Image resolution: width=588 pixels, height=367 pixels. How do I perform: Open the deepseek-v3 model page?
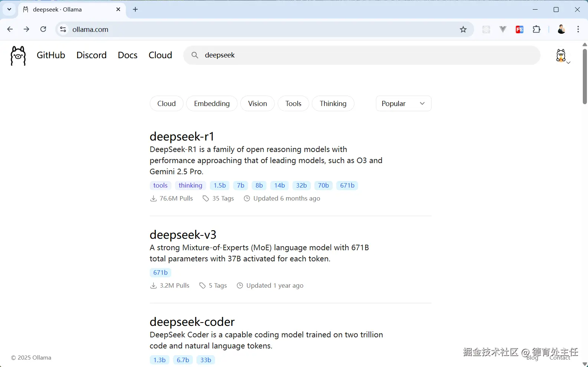(183, 235)
